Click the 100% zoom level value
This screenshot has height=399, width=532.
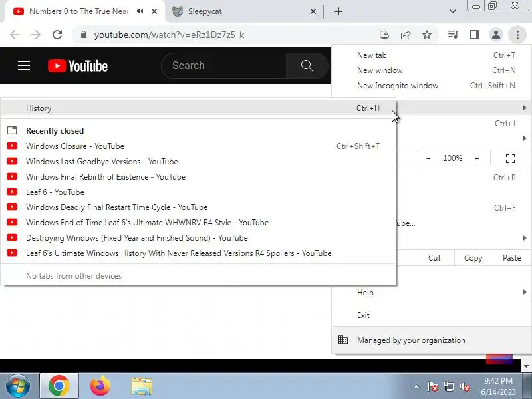(x=452, y=158)
